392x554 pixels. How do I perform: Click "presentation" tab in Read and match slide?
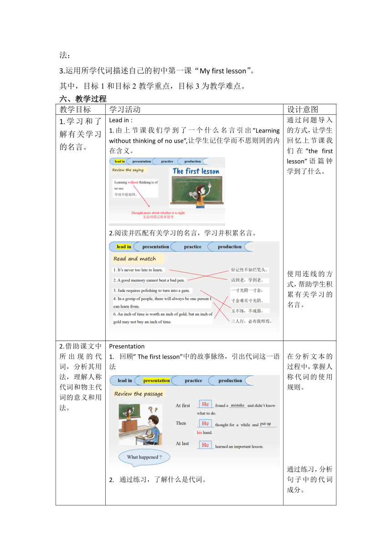(x=155, y=247)
